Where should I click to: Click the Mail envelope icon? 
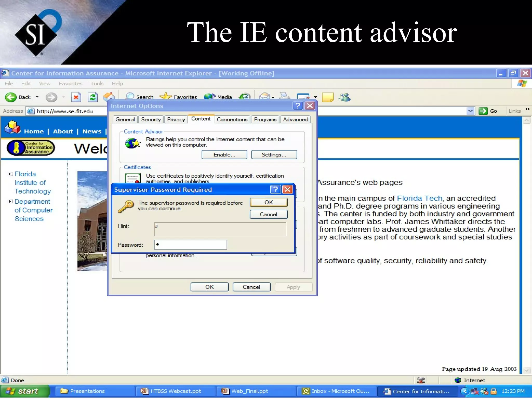pyautogui.click(x=264, y=97)
